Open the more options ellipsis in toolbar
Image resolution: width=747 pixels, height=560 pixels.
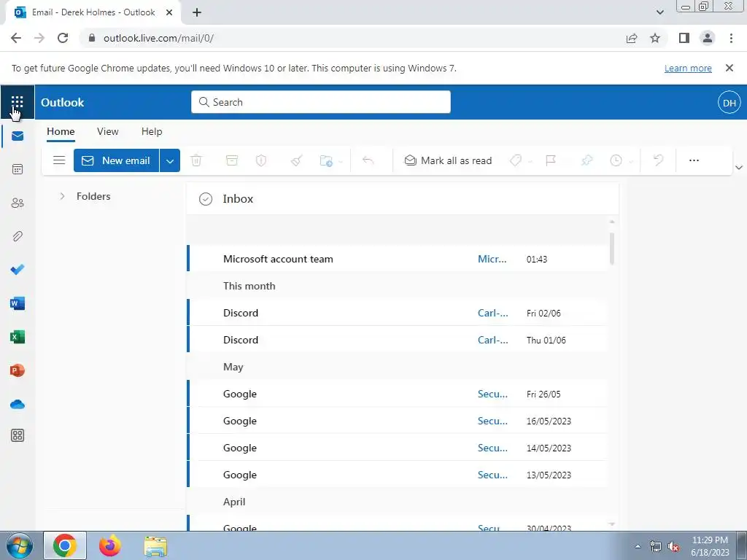694,160
